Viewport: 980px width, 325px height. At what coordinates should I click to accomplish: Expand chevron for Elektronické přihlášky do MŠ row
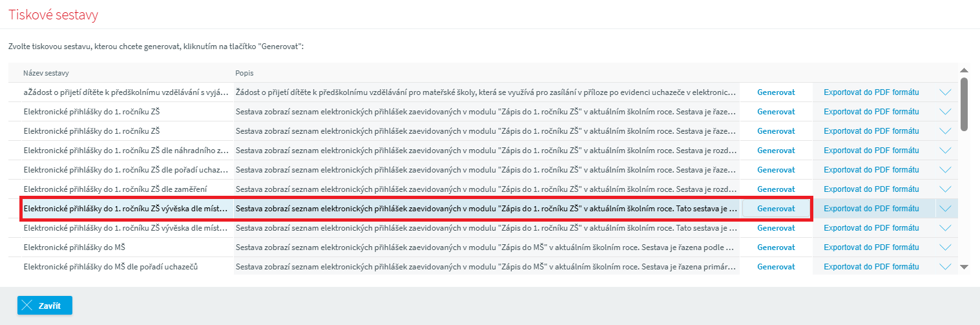(x=946, y=247)
